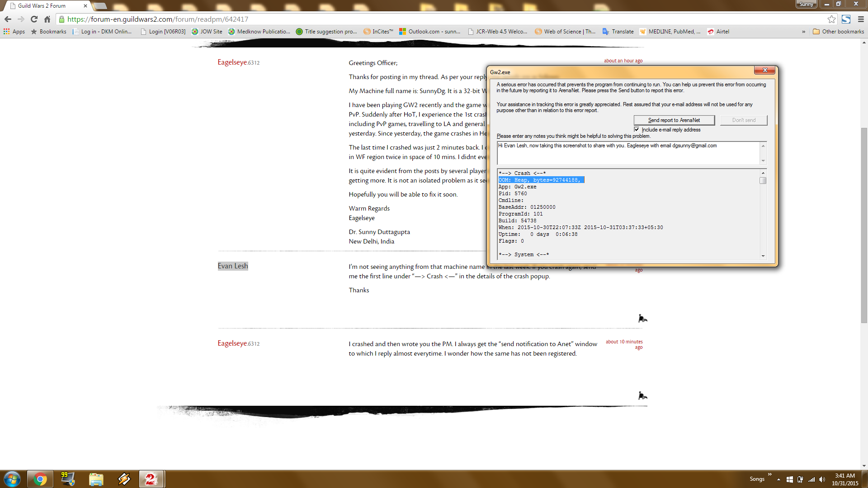Open a new browser tab

100,6
